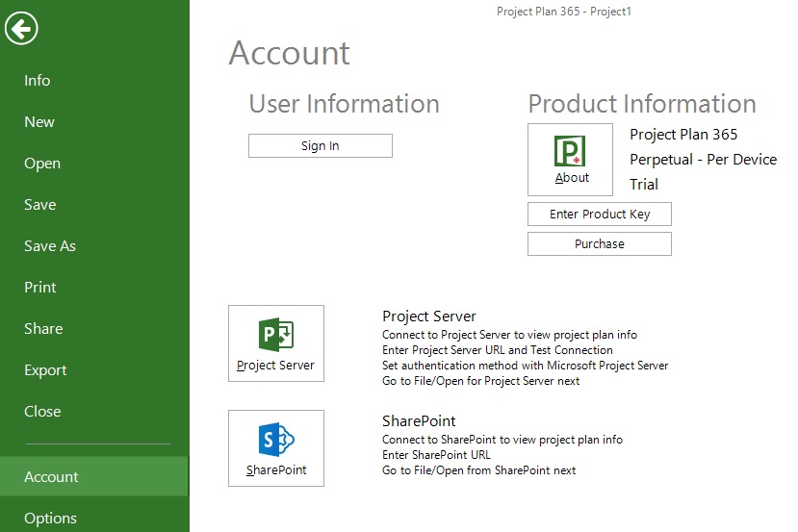Click the 'Product Information' heading
Screen dimensions: 798x532
click(642, 104)
